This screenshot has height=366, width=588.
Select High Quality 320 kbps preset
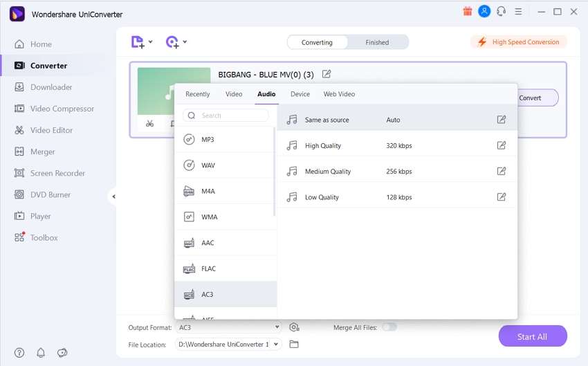(398, 145)
